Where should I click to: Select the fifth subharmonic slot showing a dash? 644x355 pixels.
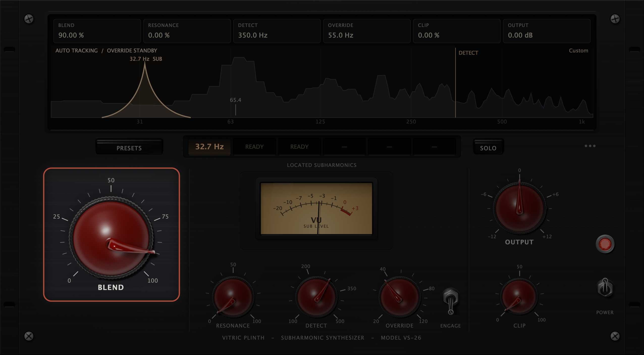389,146
